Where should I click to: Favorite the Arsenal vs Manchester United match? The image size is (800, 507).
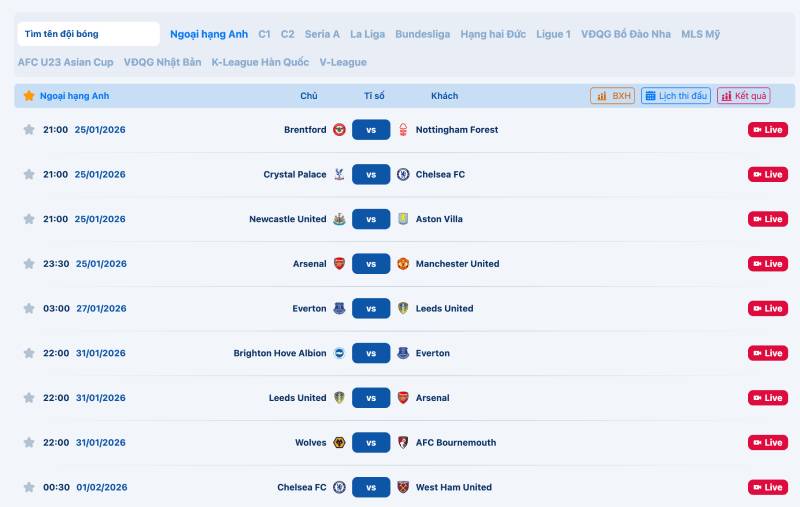[x=29, y=264]
